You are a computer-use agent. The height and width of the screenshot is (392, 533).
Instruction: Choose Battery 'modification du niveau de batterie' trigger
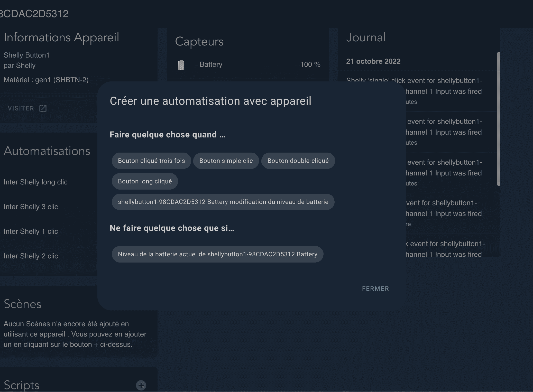(223, 202)
